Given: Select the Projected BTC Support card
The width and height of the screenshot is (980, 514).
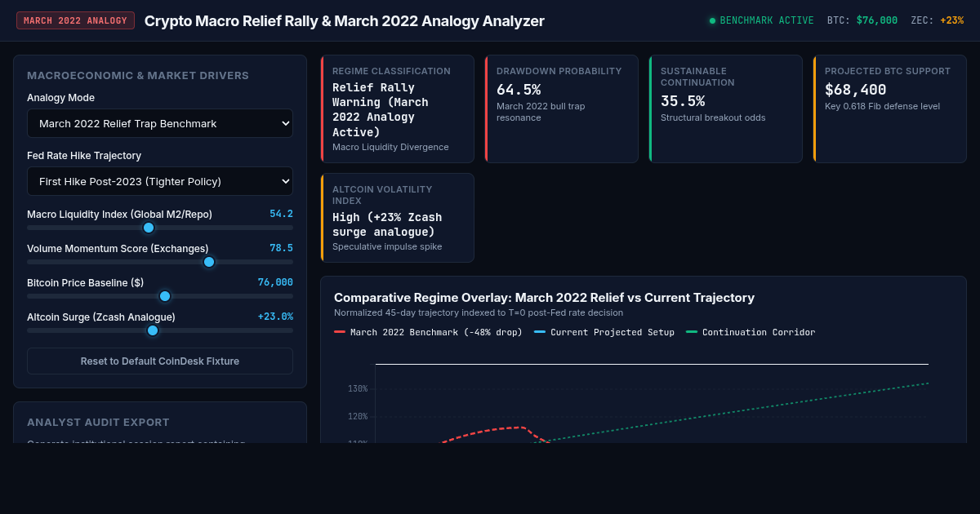Looking at the screenshot, I should (x=889, y=109).
